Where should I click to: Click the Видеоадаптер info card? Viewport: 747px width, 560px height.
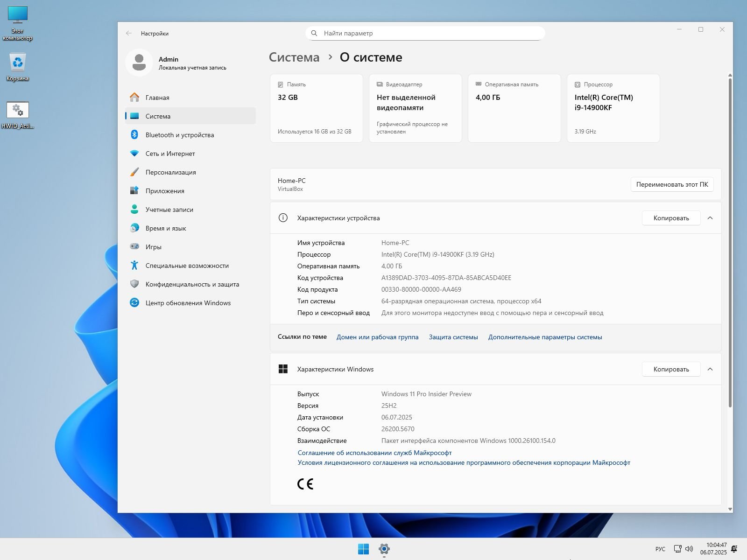416,108
